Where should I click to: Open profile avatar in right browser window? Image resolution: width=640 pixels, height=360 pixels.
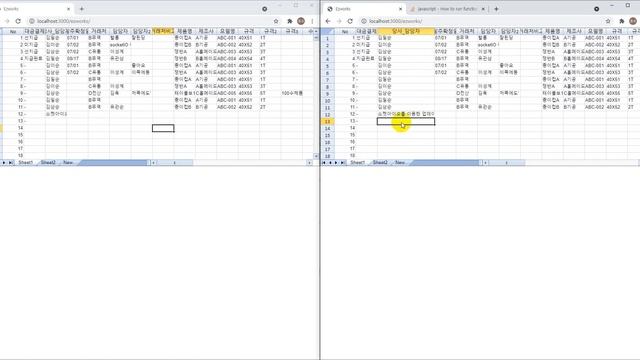(x=633, y=21)
